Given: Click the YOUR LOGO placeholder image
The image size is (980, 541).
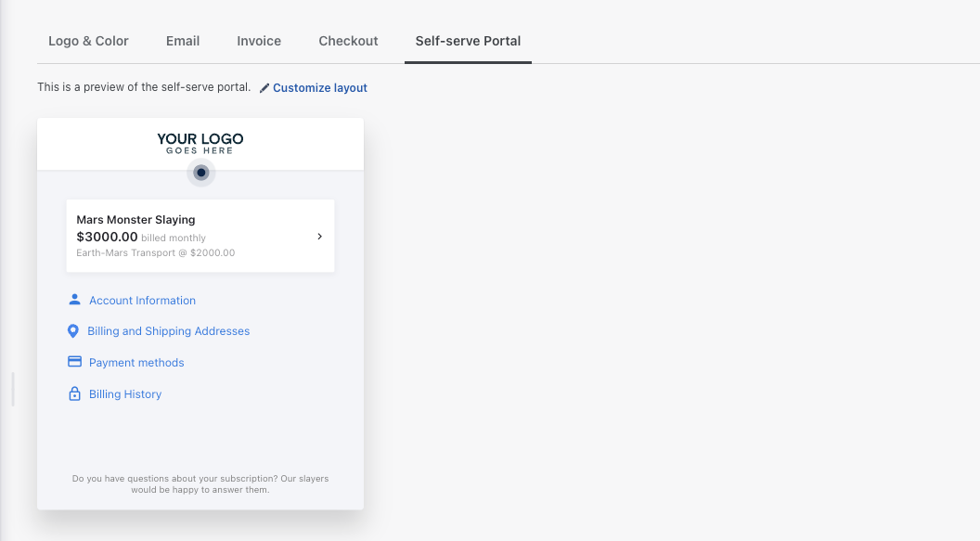Looking at the screenshot, I should click(x=200, y=143).
